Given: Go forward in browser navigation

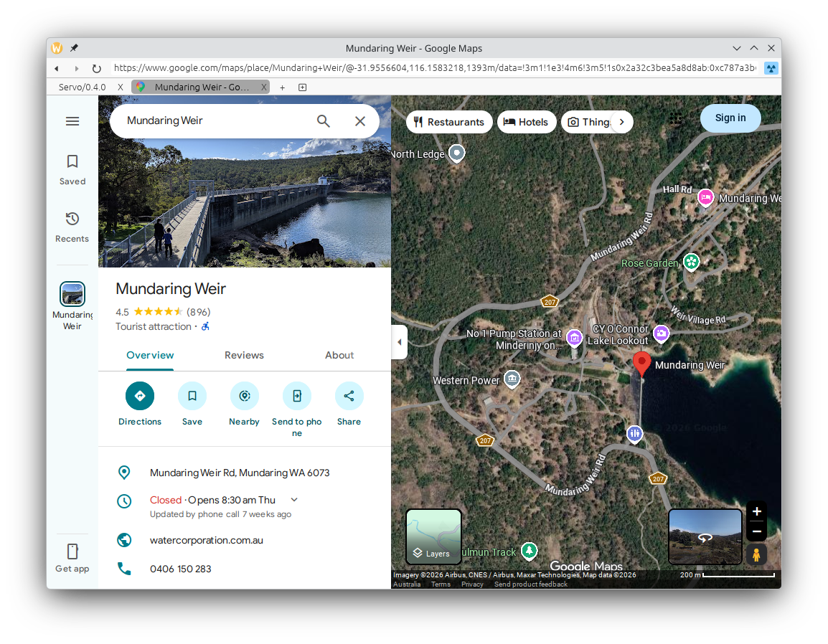Looking at the screenshot, I should point(77,69).
